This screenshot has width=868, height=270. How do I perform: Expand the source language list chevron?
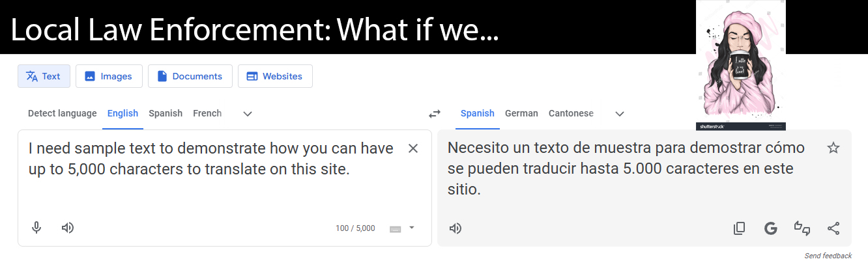click(248, 114)
